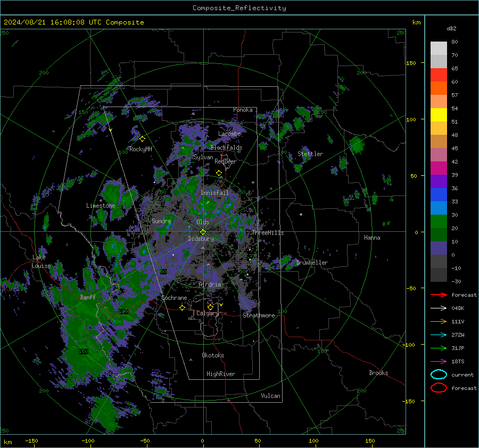Viewport: 479px width, 448px height.
Task: Click the Calgary city label
Action: 208,313
